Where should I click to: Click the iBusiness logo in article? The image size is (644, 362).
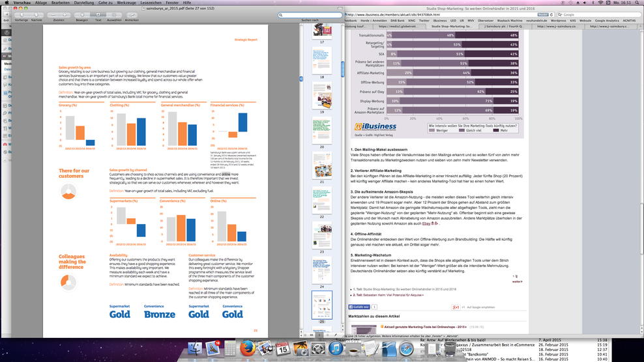375,126
